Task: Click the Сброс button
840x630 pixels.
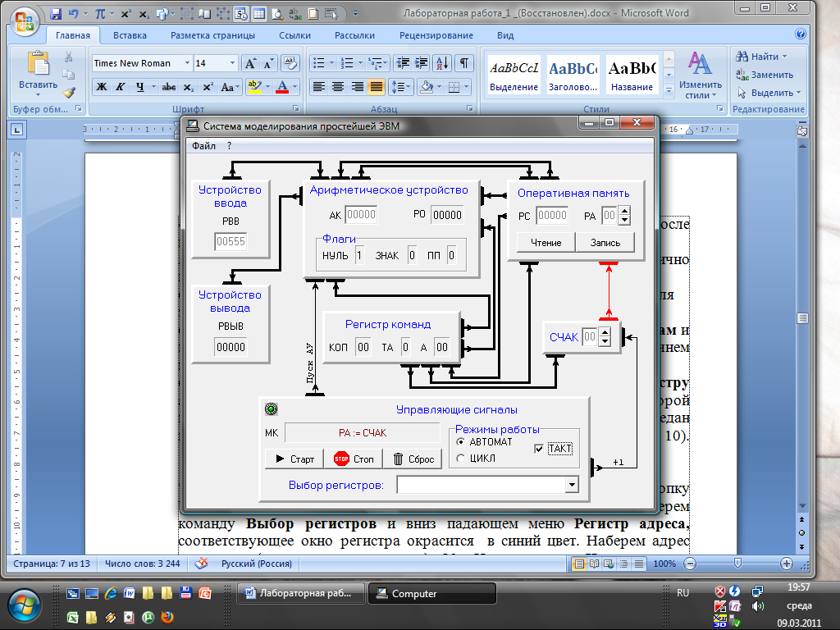Action: point(413,459)
